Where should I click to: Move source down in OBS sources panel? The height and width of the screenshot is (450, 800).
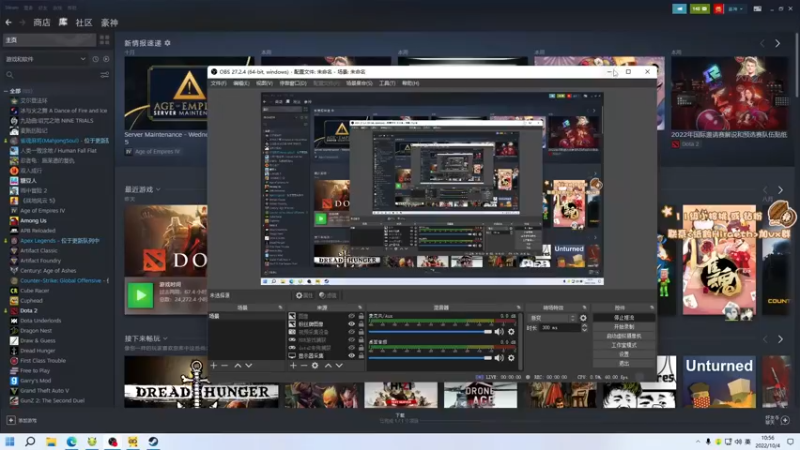coord(339,365)
